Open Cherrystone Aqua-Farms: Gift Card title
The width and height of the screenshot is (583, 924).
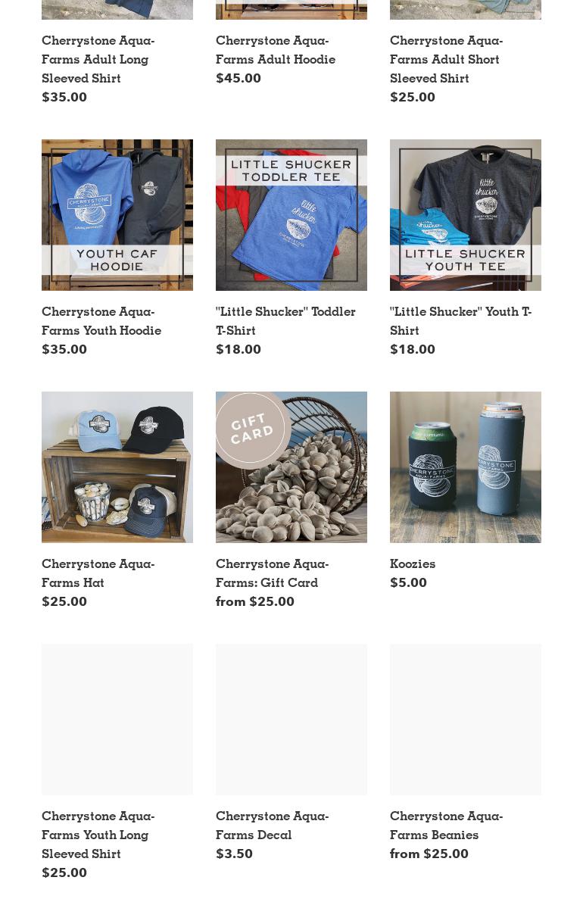pyautogui.click(x=273, y=573)
